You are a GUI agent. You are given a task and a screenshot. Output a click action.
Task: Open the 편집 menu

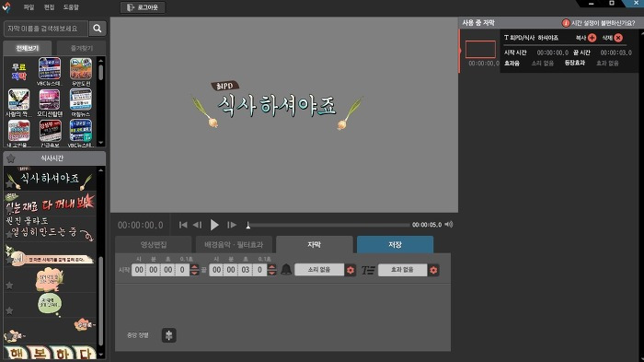click(x=50, y=7)
